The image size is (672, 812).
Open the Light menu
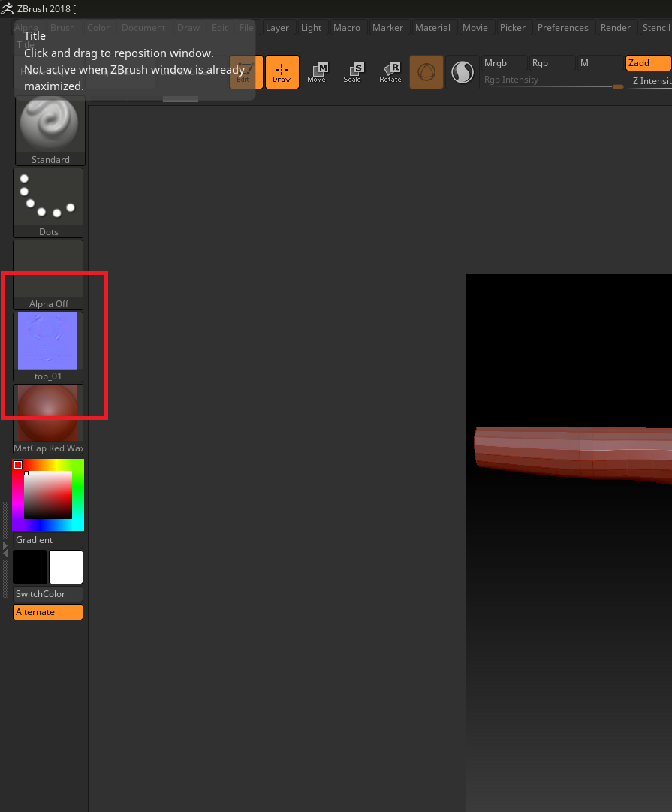(311, 28)
